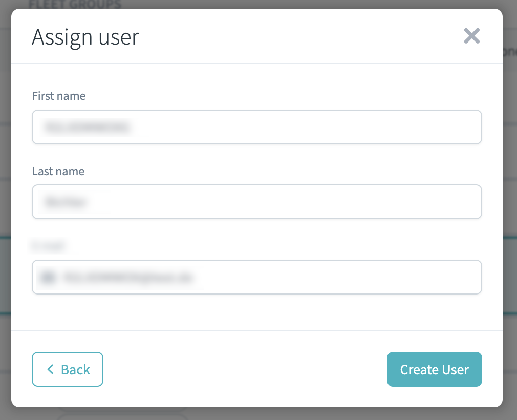Click the arrow glyph preceding the Back label
Viewport: 517px width, 420px height.
[50, 369]
